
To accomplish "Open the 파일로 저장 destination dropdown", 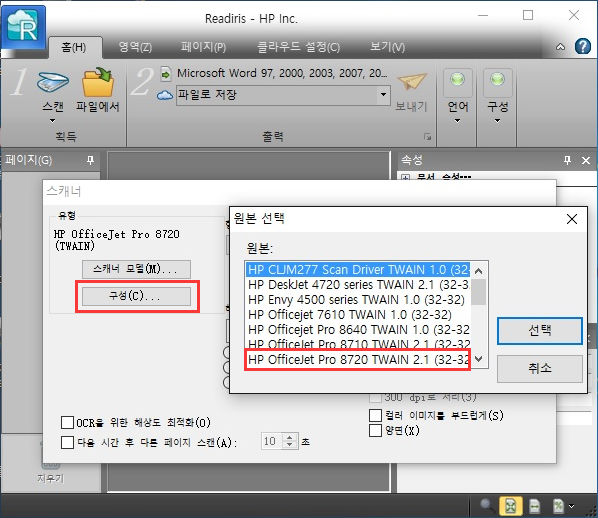I will tap(383, 95).
